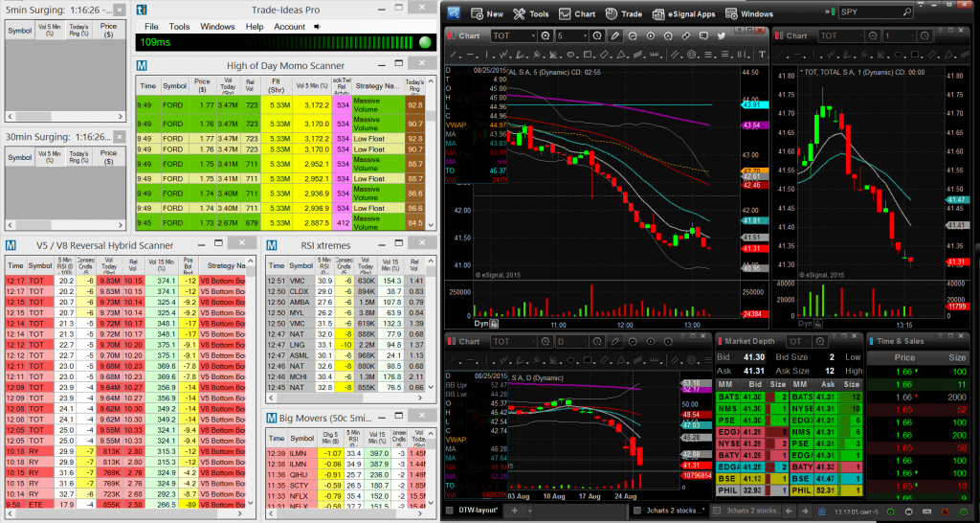Open the File menu in Trade-Ideas Pro
The width and height of the screenshot is (980, 523).
[151, 27]
